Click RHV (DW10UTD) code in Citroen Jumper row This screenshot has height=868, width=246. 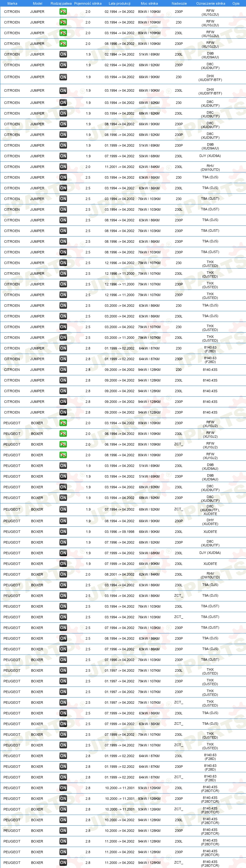coord(210,168)
